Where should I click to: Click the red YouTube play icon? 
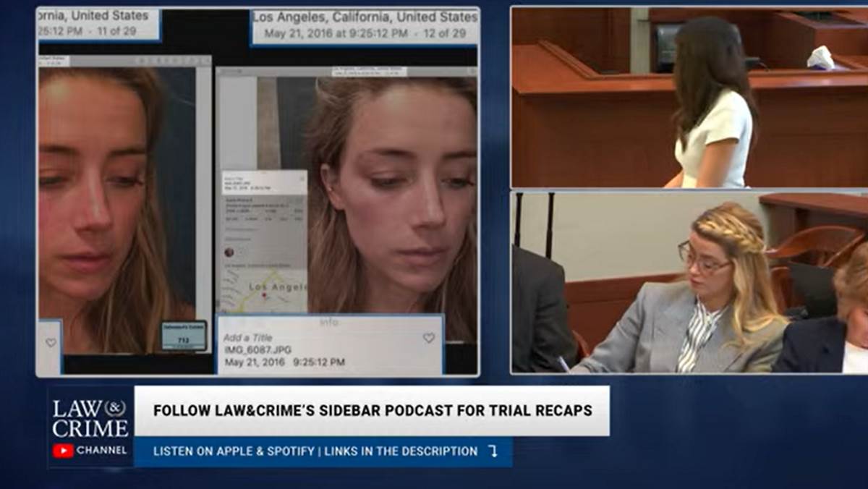tap(63, 451)
